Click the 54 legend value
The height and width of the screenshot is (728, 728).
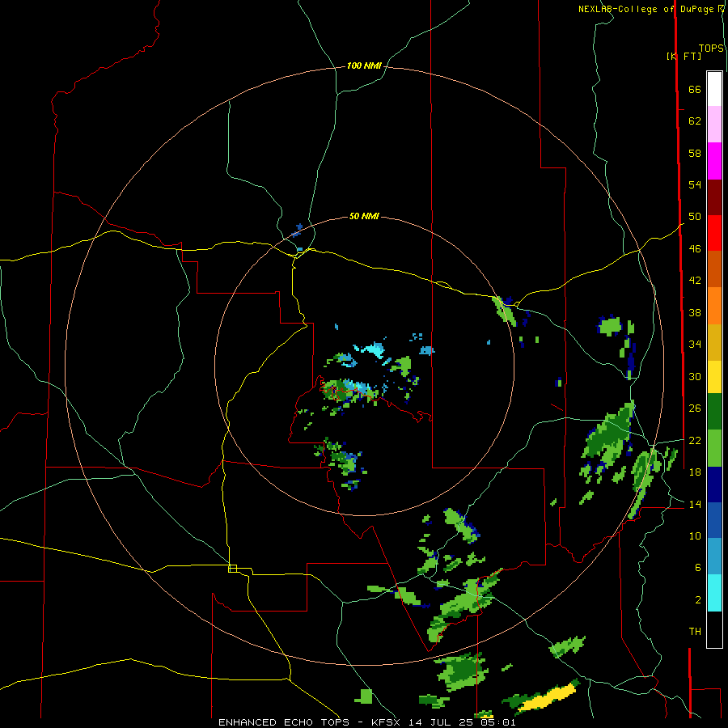(695, 184)
